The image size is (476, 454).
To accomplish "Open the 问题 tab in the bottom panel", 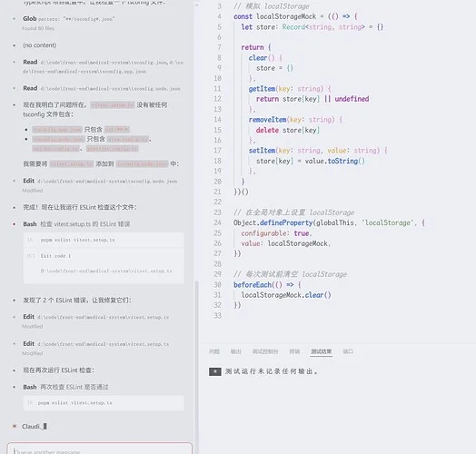I will click(x=214, y=351).
